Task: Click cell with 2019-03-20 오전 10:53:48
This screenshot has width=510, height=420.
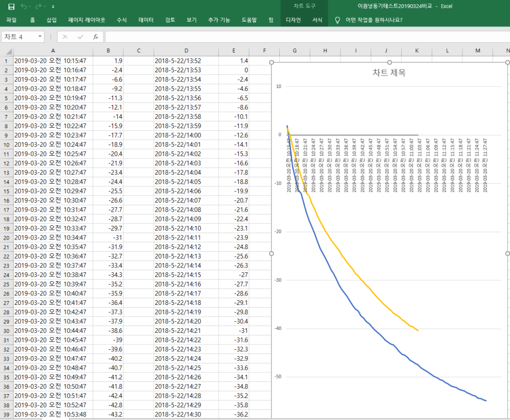Action: (x=53, y=415)
